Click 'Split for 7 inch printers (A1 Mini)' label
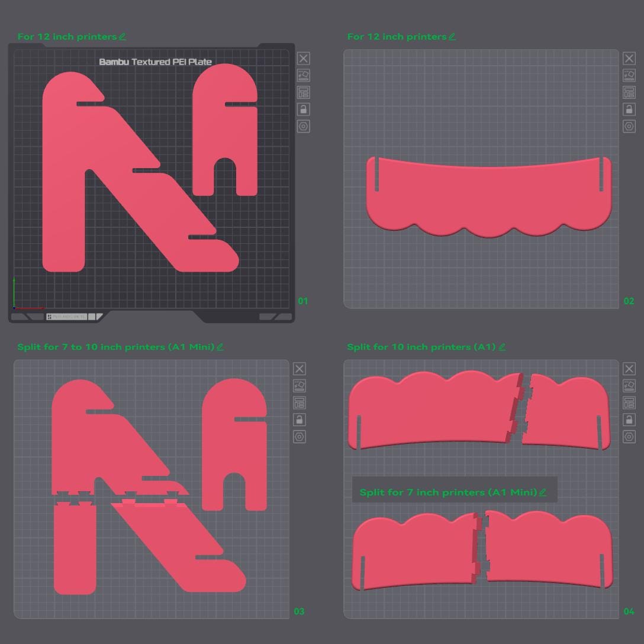Image resolution: width=644 pixels, height=644 pixels. point(449,492)
